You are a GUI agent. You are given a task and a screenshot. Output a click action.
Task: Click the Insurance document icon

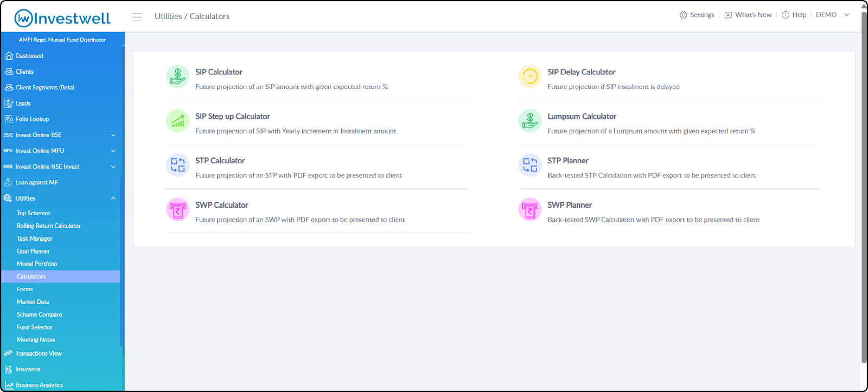coord(8,369)
